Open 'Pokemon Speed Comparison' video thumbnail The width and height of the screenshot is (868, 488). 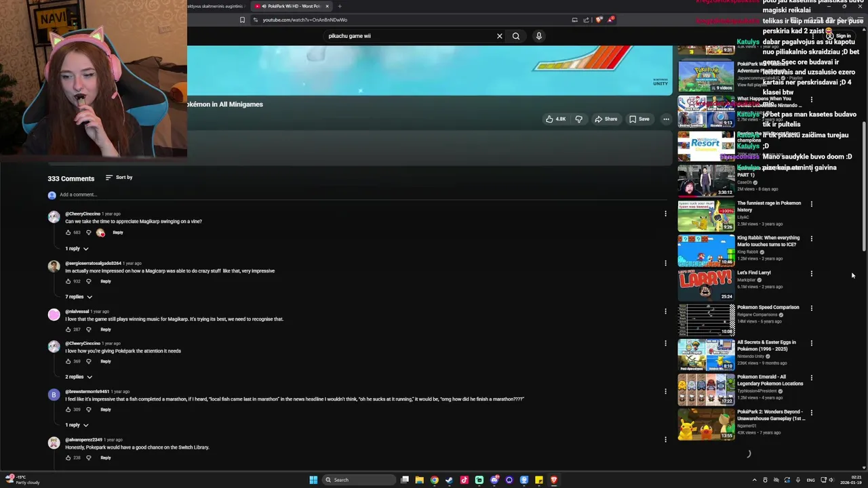coord(706,319)
